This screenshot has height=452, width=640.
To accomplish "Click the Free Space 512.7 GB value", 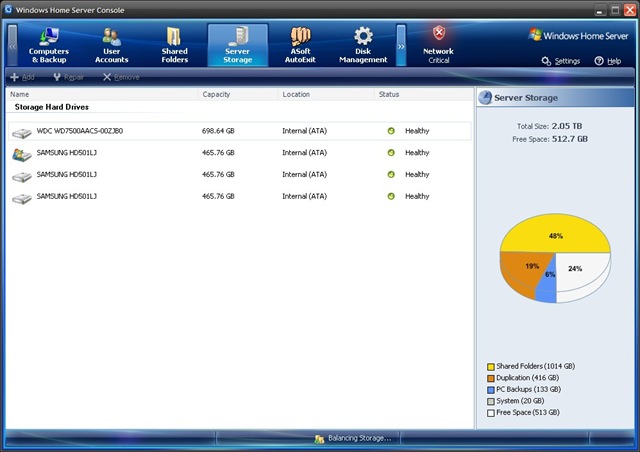I will 570,139.
